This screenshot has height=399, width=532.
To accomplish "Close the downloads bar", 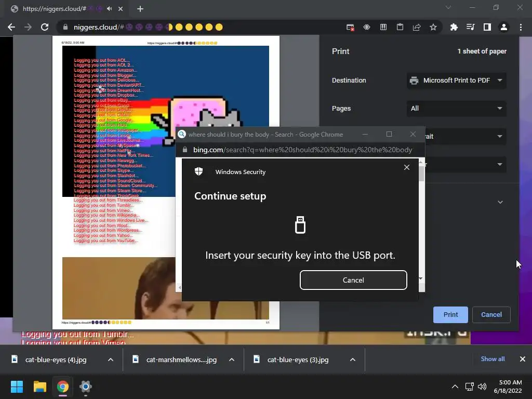I will pos(523,359).
